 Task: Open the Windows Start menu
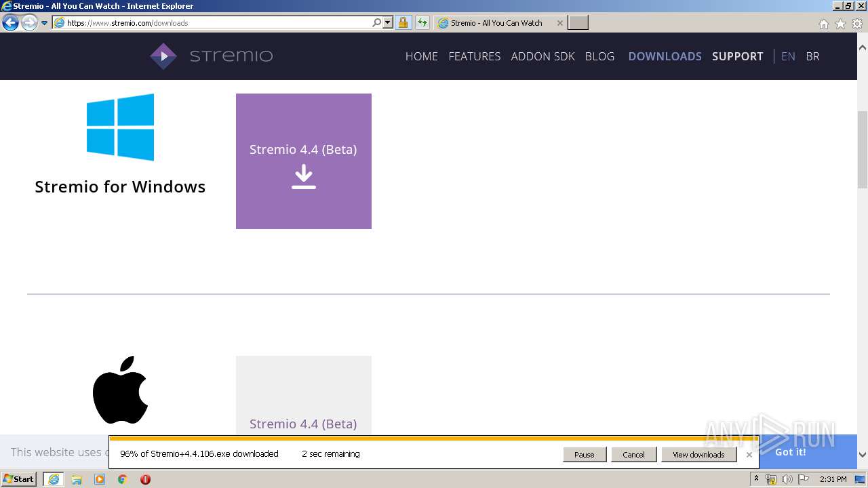tap(19, 479)
